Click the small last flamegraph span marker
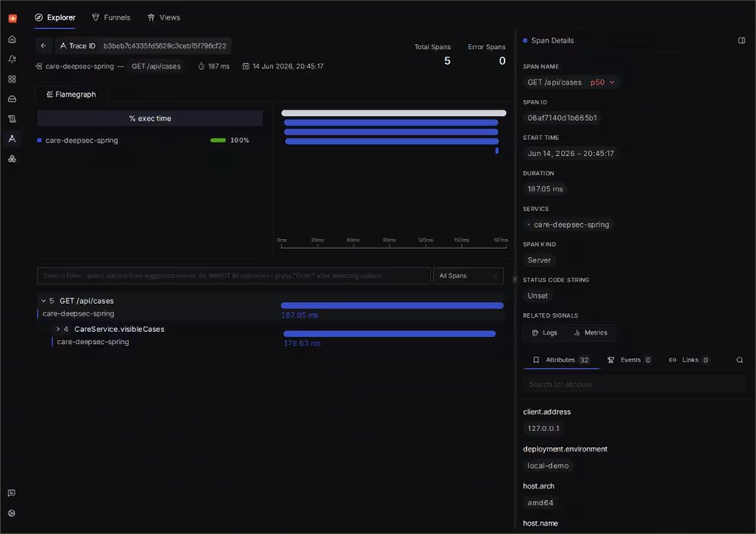 pyautogui.click(x=497, y=151)
